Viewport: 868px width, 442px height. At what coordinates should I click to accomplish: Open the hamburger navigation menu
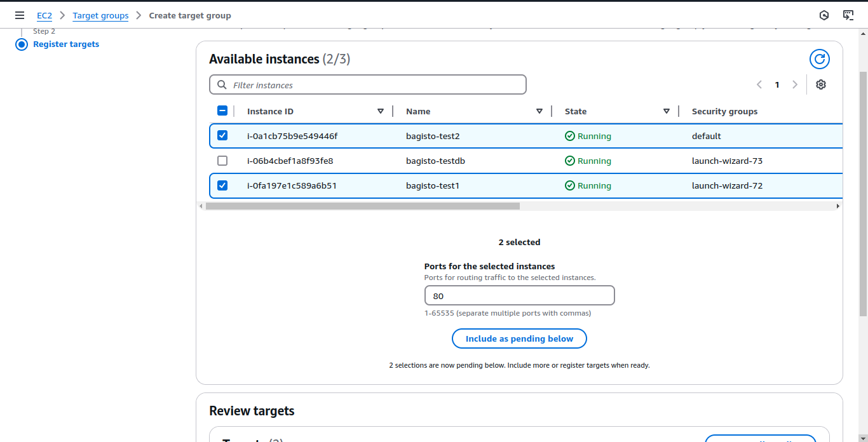point(20,15)
